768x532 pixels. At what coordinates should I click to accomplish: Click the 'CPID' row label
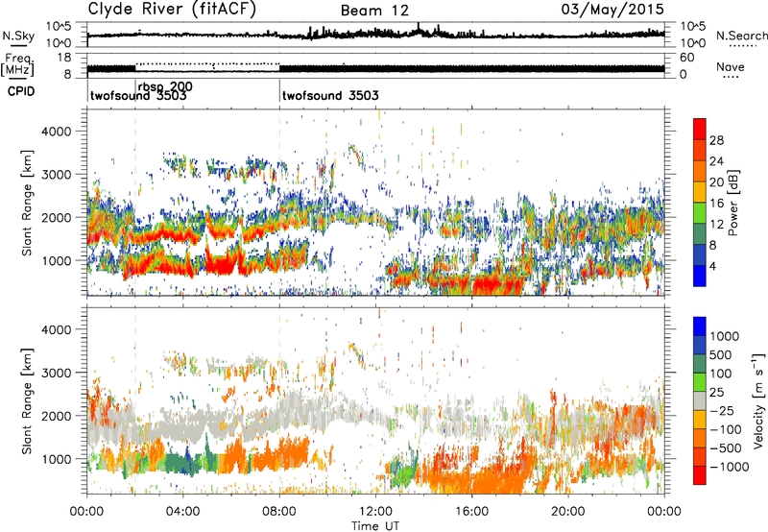pyautogui.click(x=21, y=91)
